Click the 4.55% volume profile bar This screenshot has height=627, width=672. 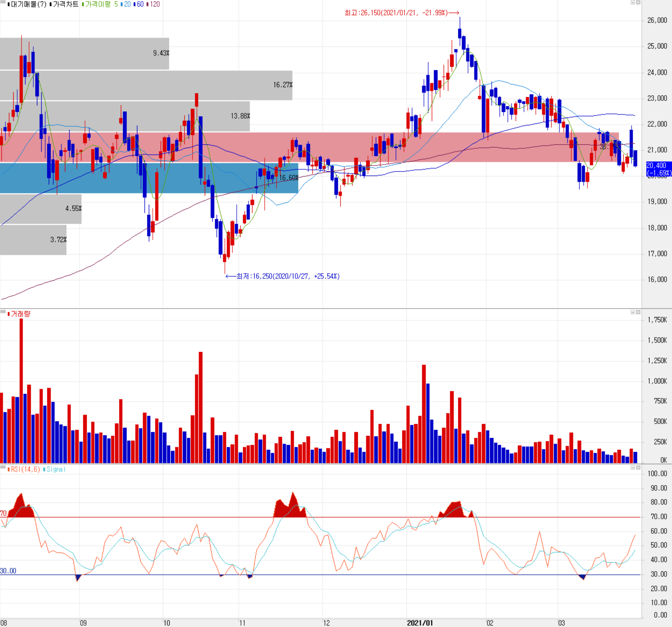41,209
